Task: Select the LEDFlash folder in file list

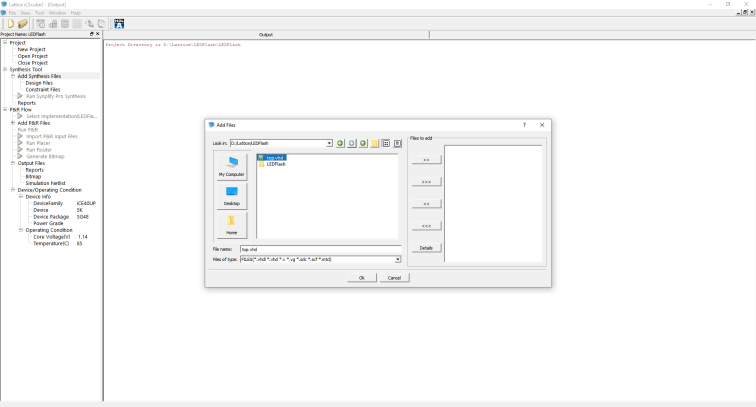Action: click(275, 163)
